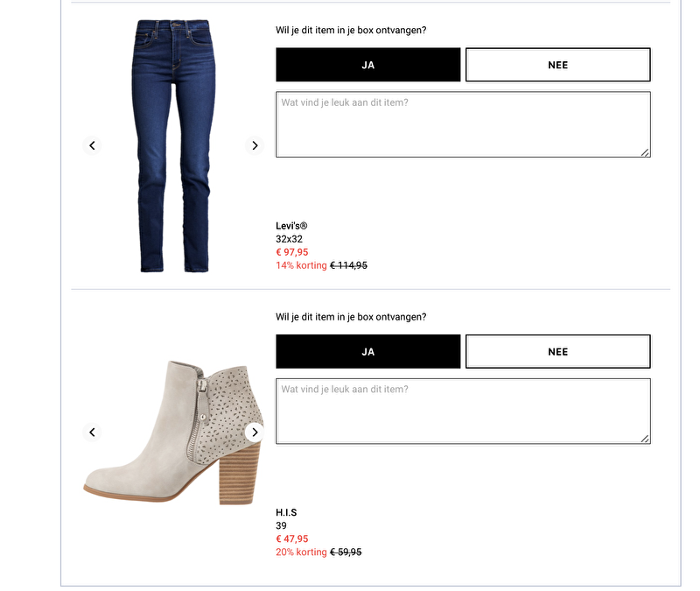Focus the comment field for the boots
The width and height of the screenshot is (700, 591).
click(x=462, y=411)
